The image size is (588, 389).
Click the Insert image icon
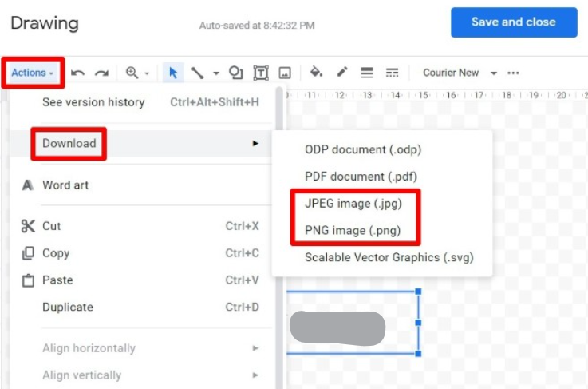(x=285, y=73)
